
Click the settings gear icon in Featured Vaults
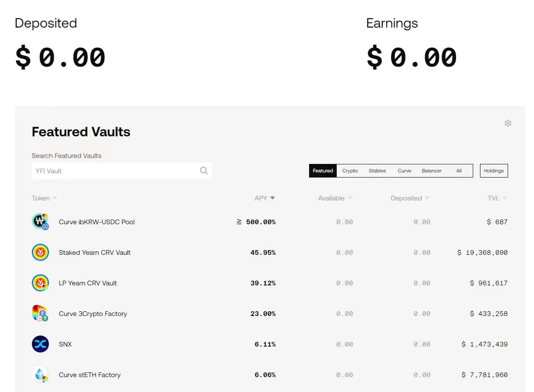pyautogui.click(x=508, y=123)
